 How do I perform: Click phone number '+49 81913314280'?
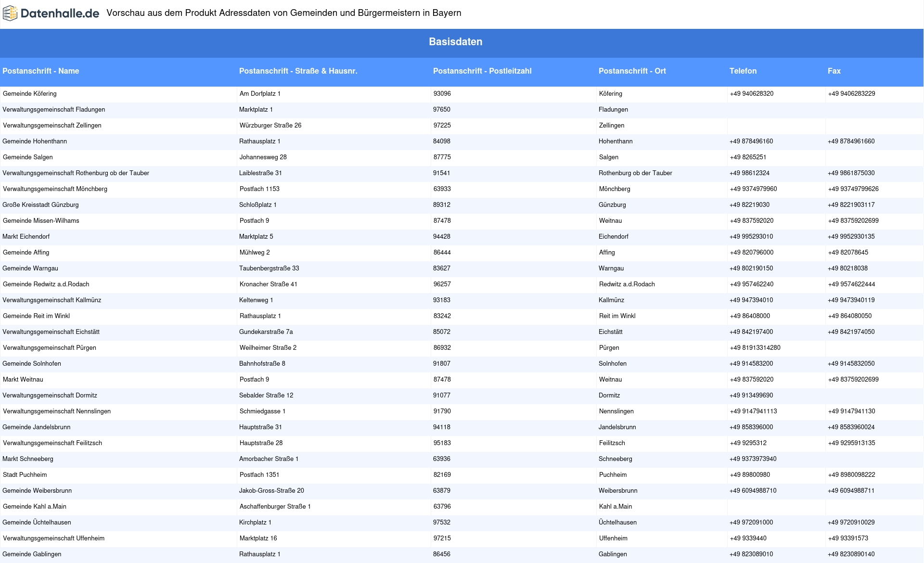(x=755, y=348)
